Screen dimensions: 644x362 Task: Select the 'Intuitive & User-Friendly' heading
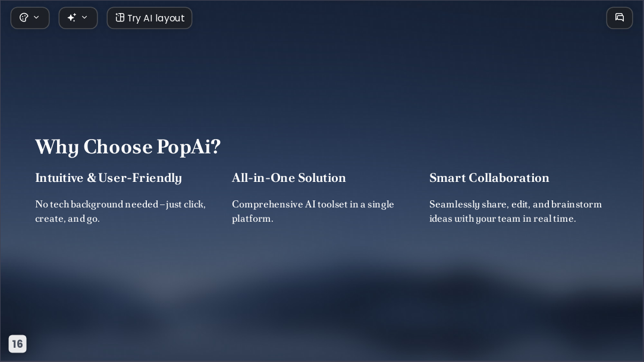click(108, 178)
